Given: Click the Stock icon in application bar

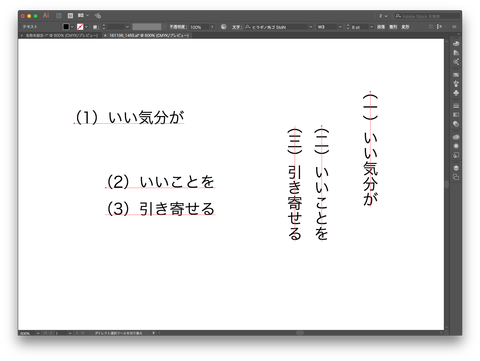Looking at the screenshot, I should coord(70,15).
